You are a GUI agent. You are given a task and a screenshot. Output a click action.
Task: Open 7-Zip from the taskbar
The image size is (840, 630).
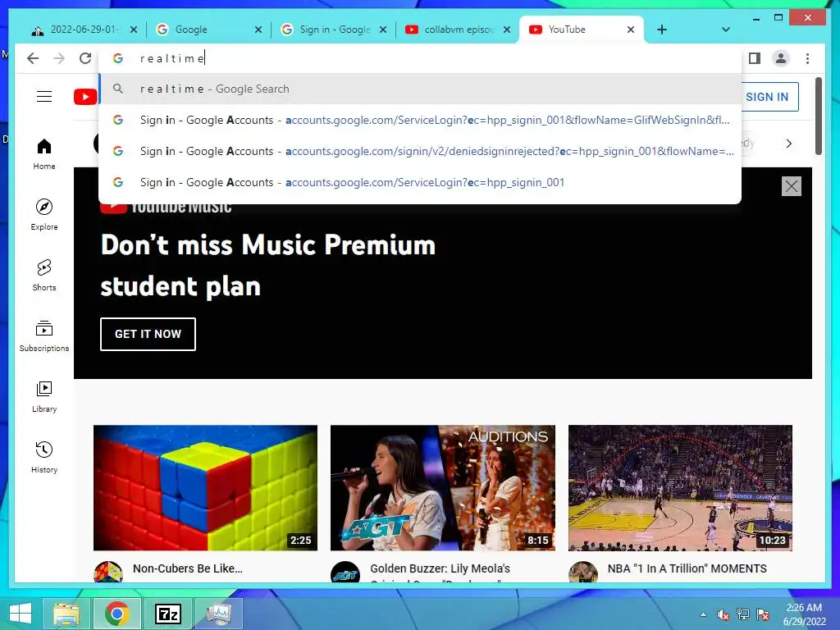[167, 614]
